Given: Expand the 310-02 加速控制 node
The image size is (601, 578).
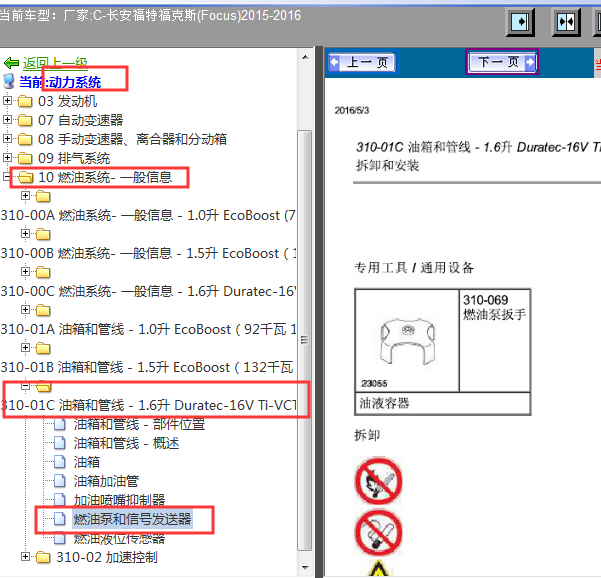Looking at the screenshot, I should click(25, 557).
